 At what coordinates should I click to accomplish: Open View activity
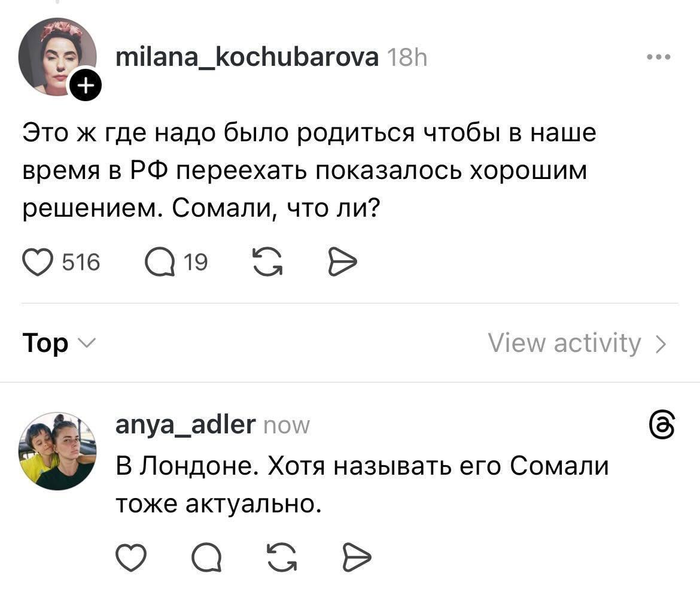pos(577,343)
